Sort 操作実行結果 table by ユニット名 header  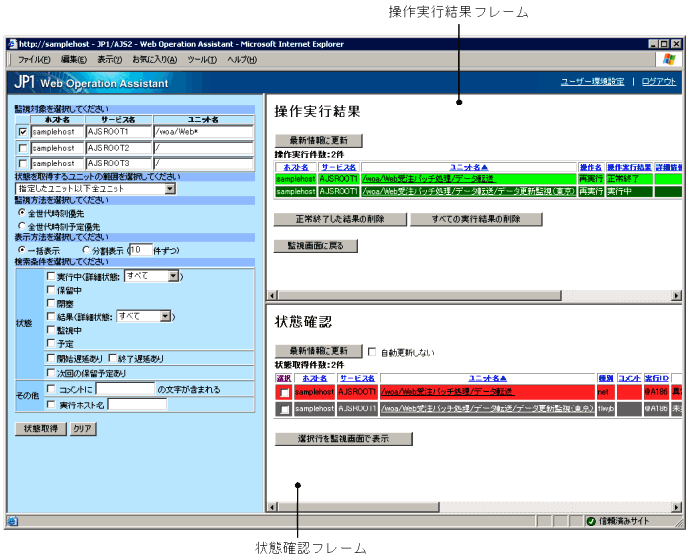pos(469,167)
